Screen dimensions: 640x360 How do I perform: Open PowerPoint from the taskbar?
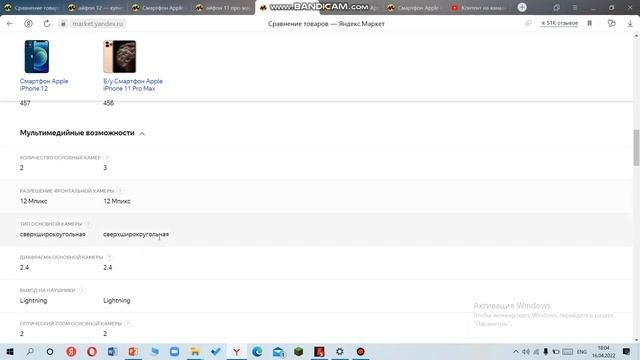click(133, 351)
